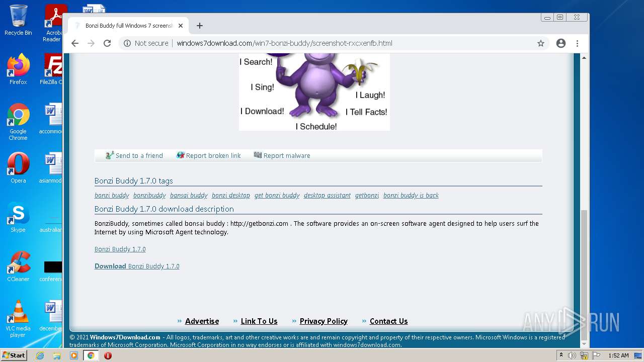Open the get bonzi buddy tag
This screenshot has width=644, height=362.
pyautogui.click(x=277, y=195)
